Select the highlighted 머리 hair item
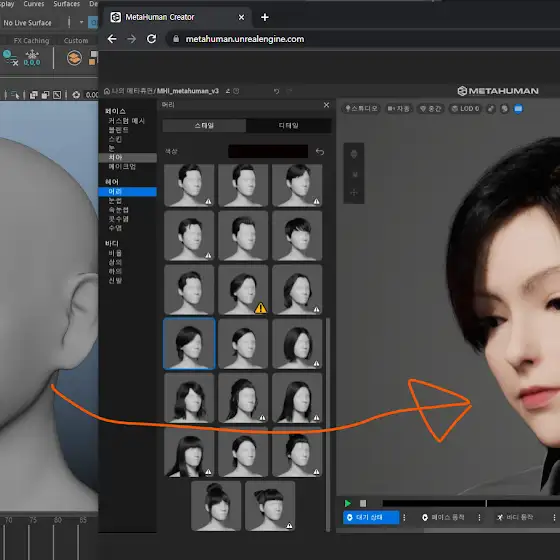Image resolution: width=560 pixels, height=560 pixels. pos(128,192)
